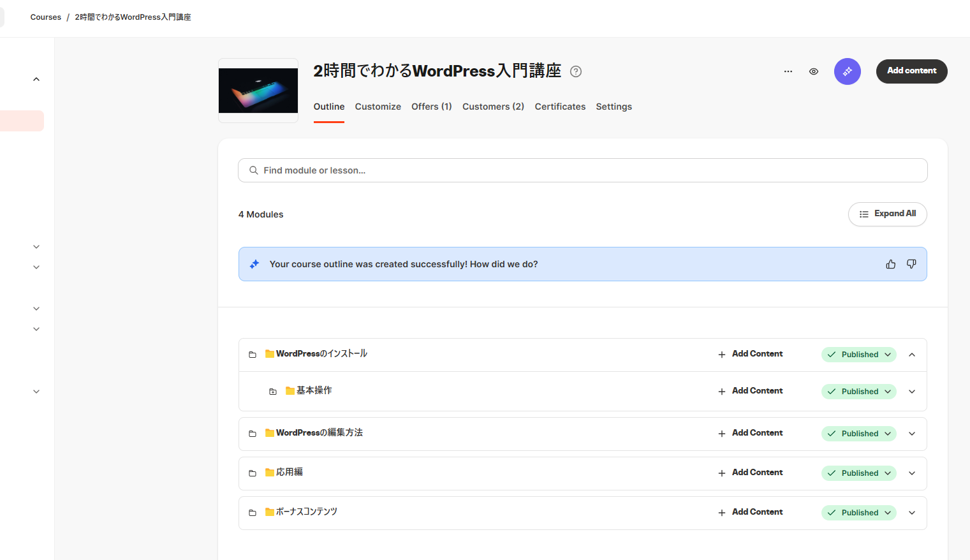Click the outline folder icon for WordPressのインストール

pos(253,355)
